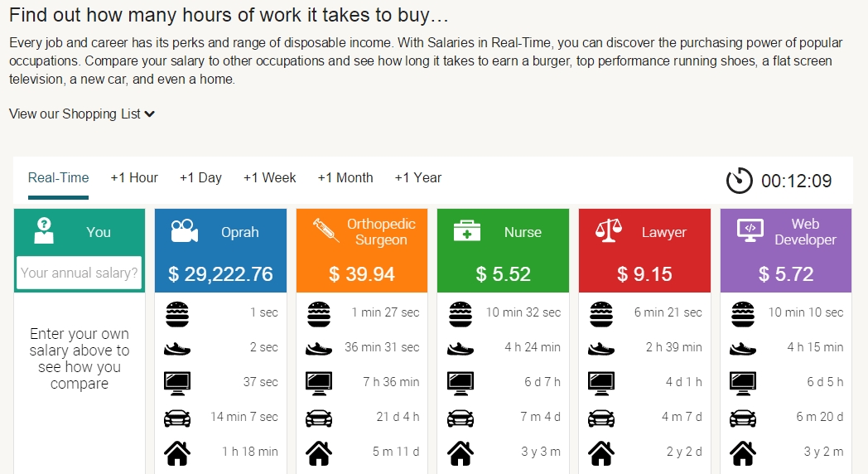Screen dimensions: 868x474
Task: Click the Nurse first-aid kit icon
Action: point(466,231)
